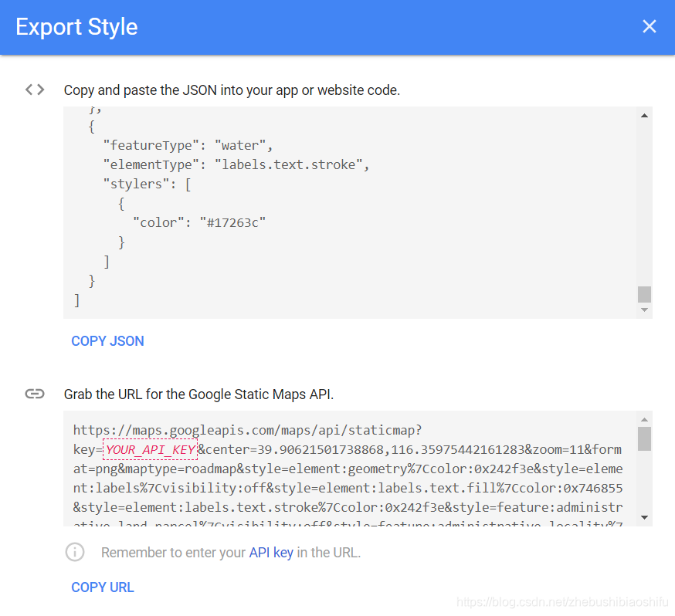Click the COPY JSON button
The image size is (675, 616).
click(x=107, y=341)
